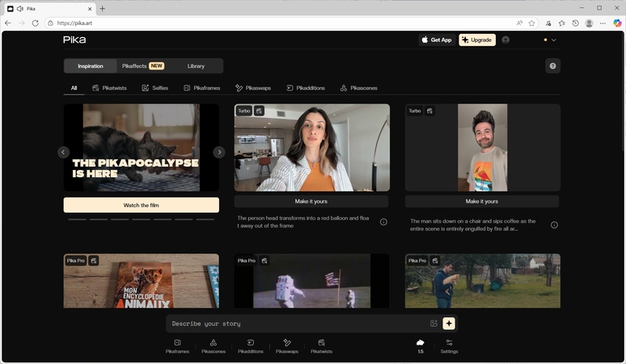Image resolution: width=626 pixels, height=364 pixels.
Task: Click Pikatwists icon on animal book card
Action: tap(94, 260)
